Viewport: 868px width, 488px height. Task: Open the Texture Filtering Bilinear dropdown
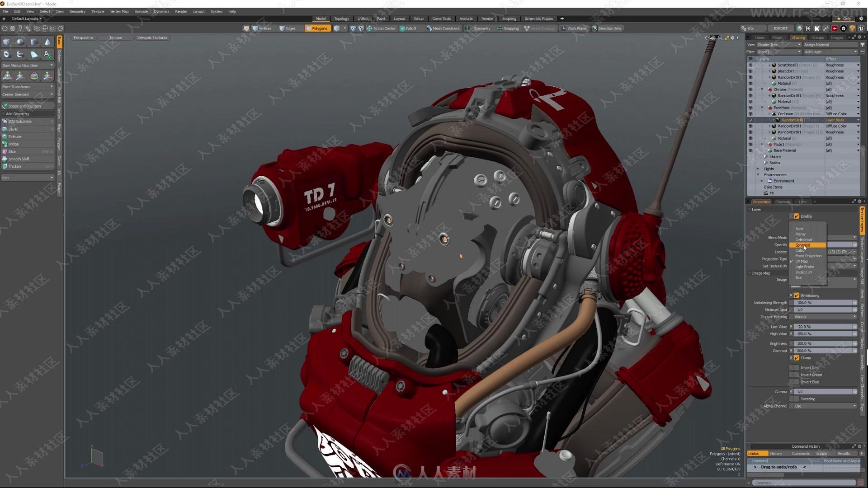click(x=825, y=317)
